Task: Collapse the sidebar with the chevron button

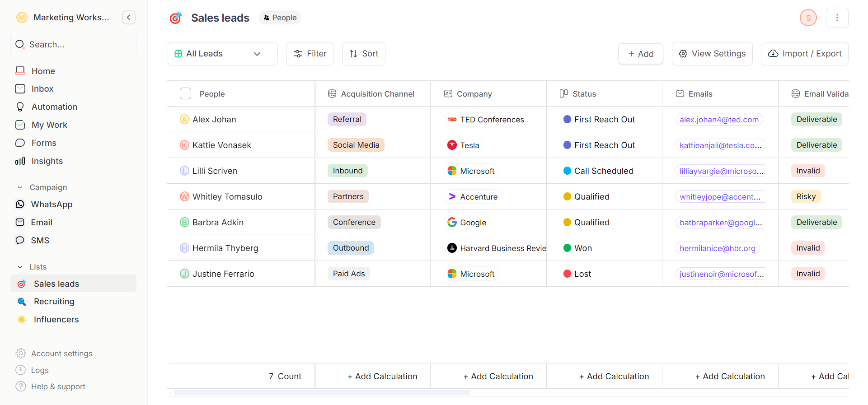Action: tap(129, 18)
